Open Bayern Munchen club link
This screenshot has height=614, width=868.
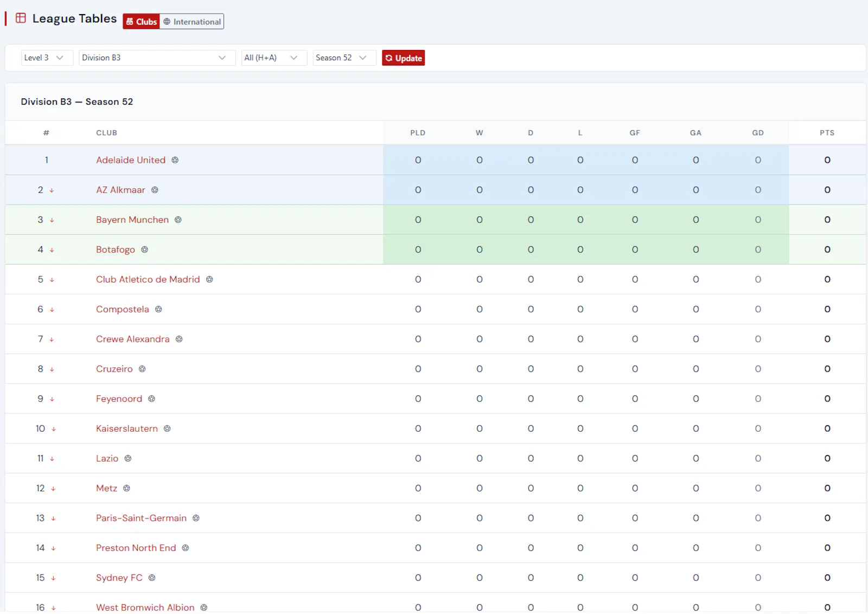tap(132, 220)
